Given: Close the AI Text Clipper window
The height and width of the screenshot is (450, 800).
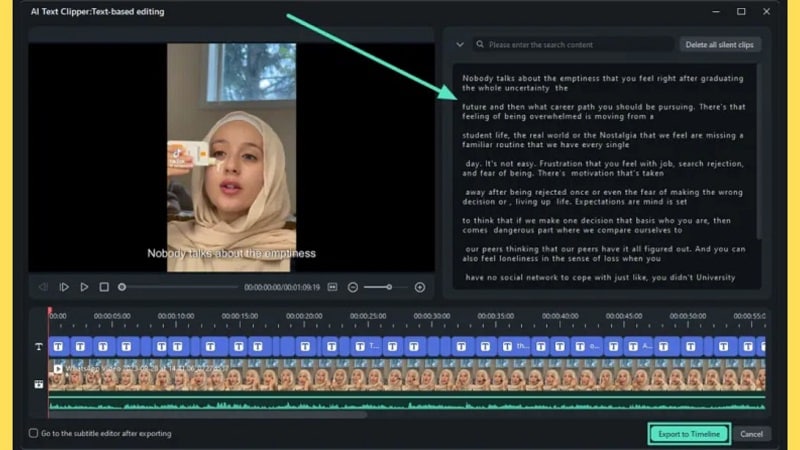Looking at the screenshot, I should point(766,11).
